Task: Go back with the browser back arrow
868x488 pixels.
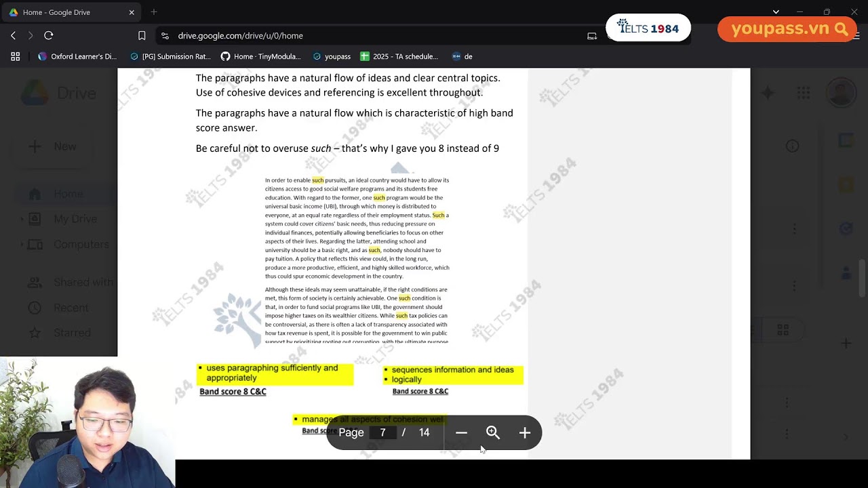Action: point(13,35)
